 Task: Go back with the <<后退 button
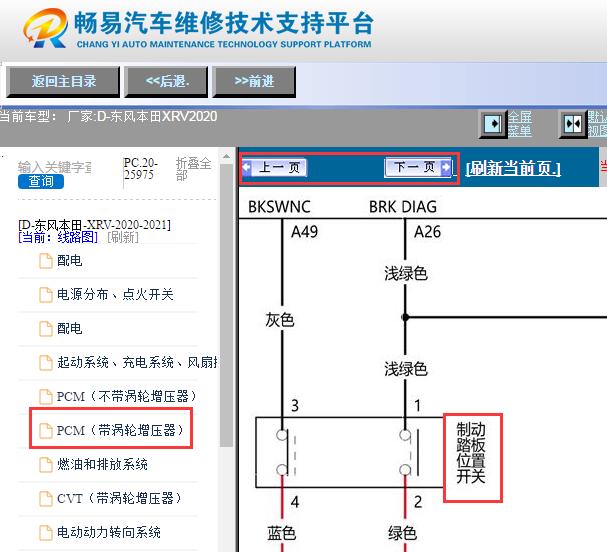(166, 81)
